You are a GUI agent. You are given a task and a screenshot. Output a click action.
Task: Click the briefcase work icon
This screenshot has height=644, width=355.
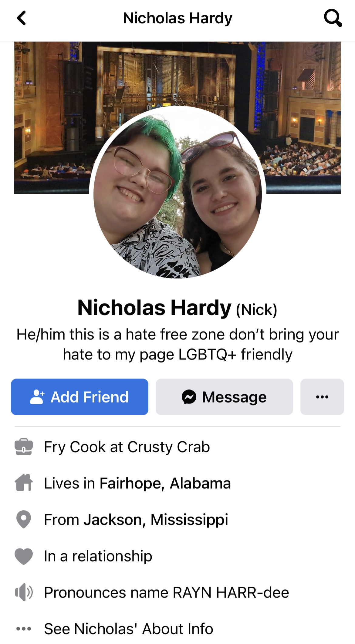coord(24,447)
